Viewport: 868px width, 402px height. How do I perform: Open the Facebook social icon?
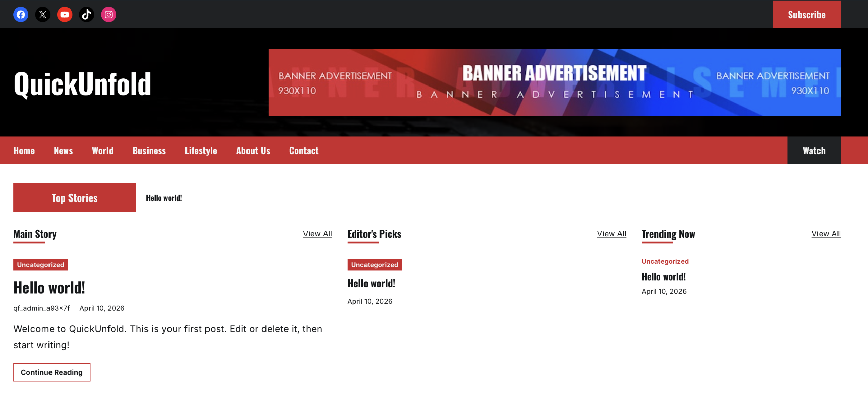pos(21,15)
